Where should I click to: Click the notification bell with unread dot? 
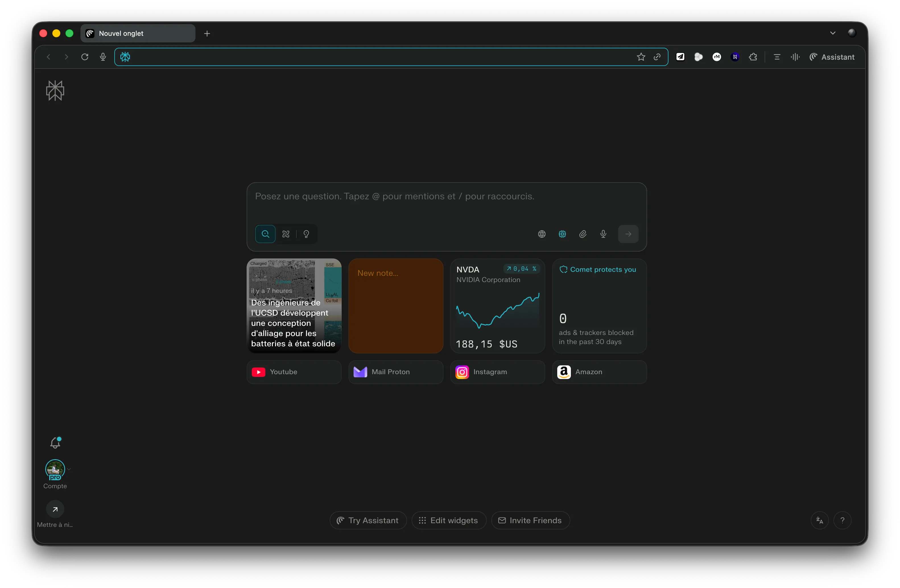point(55,442)
